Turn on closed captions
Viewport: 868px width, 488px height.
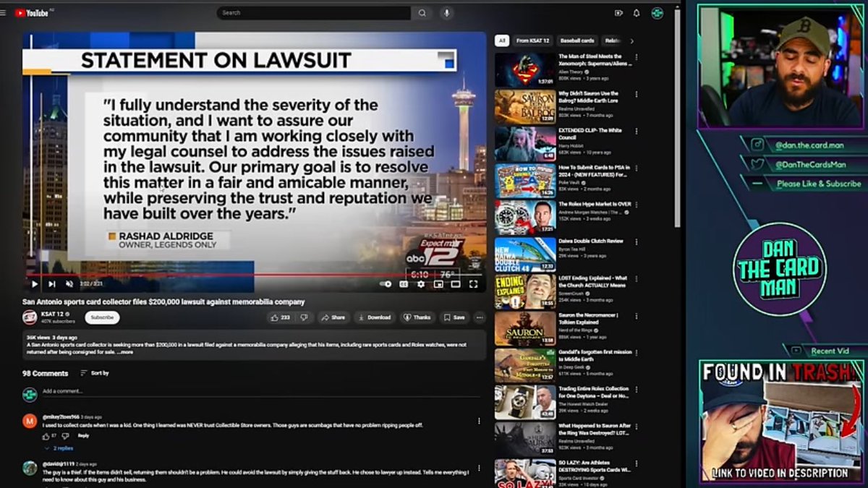[404, 284]
